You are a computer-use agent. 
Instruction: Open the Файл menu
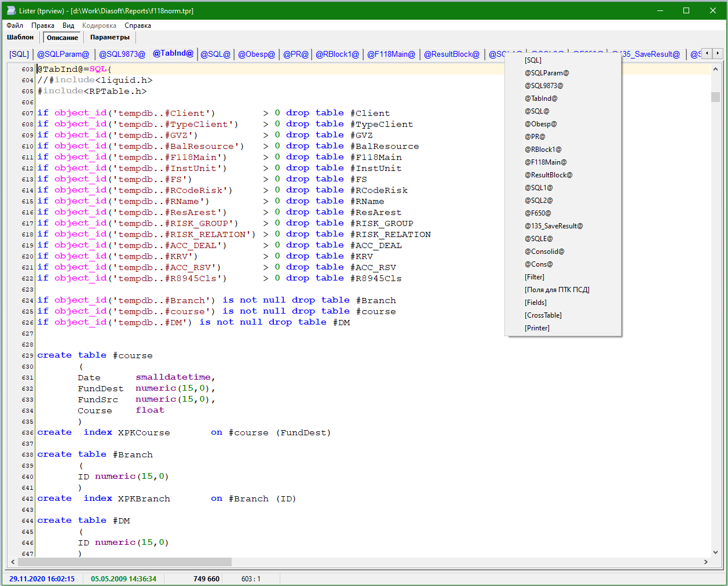14,26
